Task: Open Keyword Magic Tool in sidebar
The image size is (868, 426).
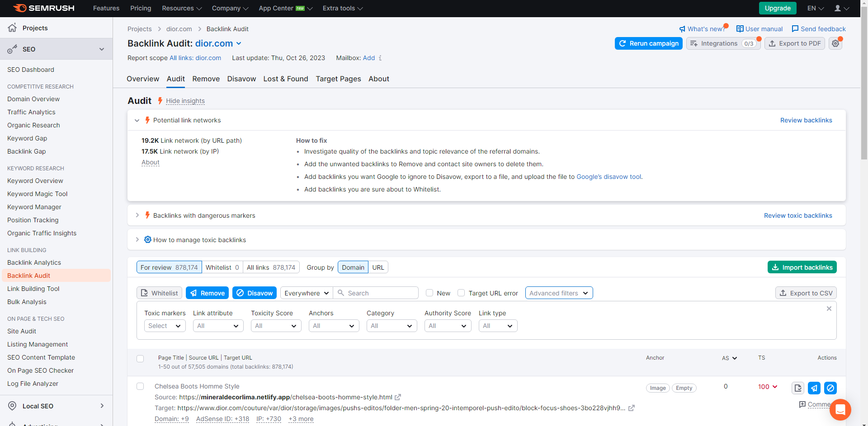Action: pyautogui.click(x=37, y=194)
